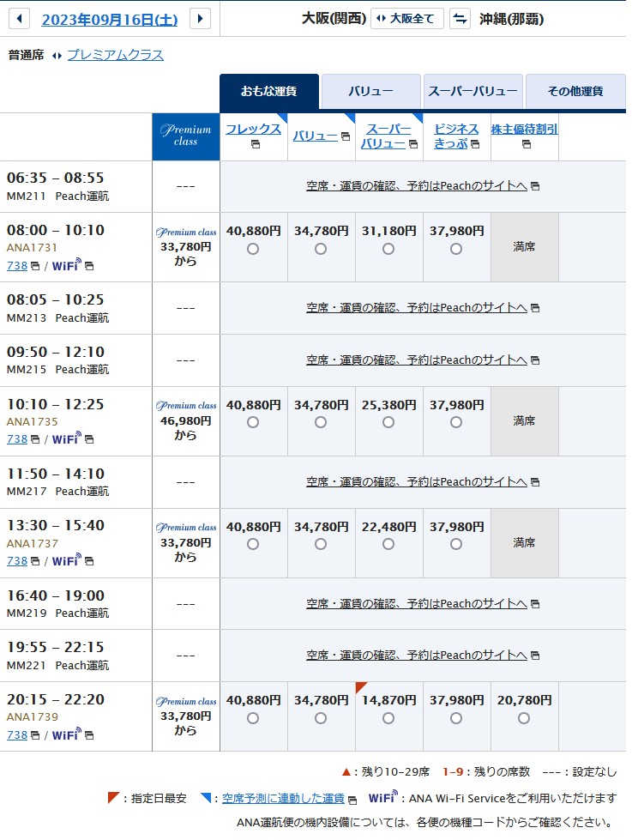Screen dimensions: 632x840
Task: Open popup icon under 株主優待割引 header
Action: 525,144
